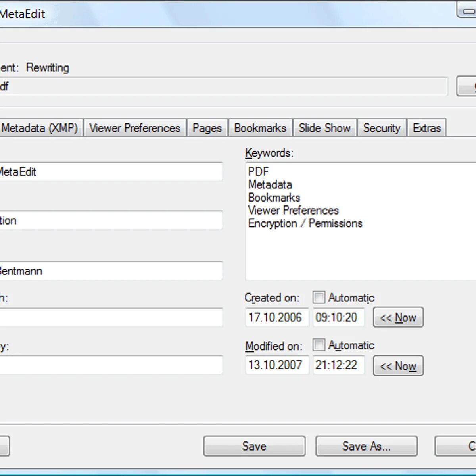Switch to the Metadata (XMP) tab
The width and height of the screenshot is (476, 476).
(x=40, y=128)
